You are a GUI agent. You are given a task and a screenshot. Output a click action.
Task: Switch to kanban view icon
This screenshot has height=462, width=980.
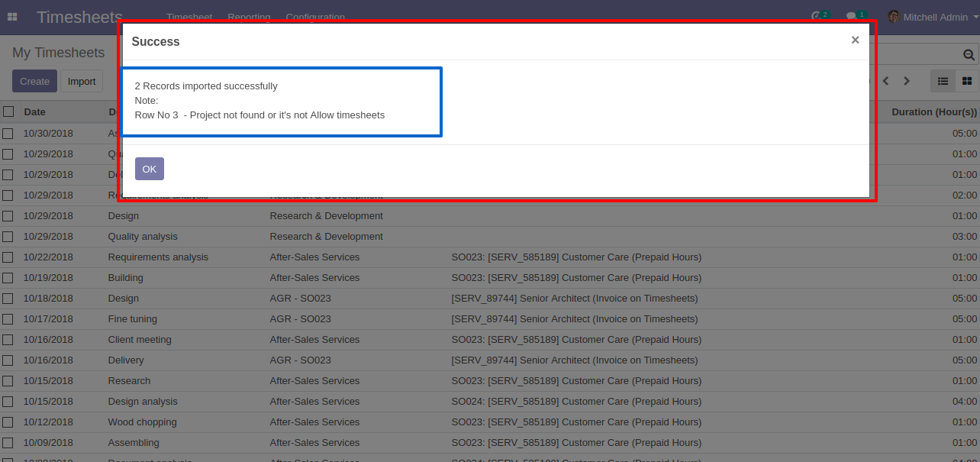(967, 81)
